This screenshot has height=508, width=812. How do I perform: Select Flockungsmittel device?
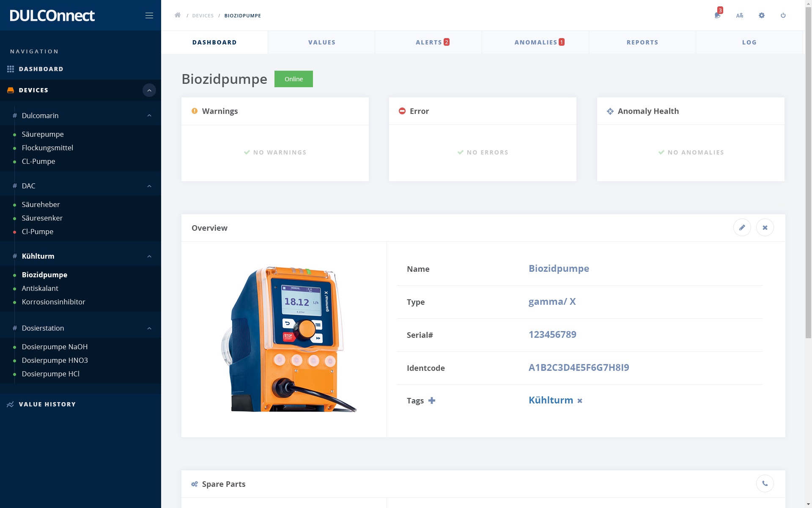point(47,148)
